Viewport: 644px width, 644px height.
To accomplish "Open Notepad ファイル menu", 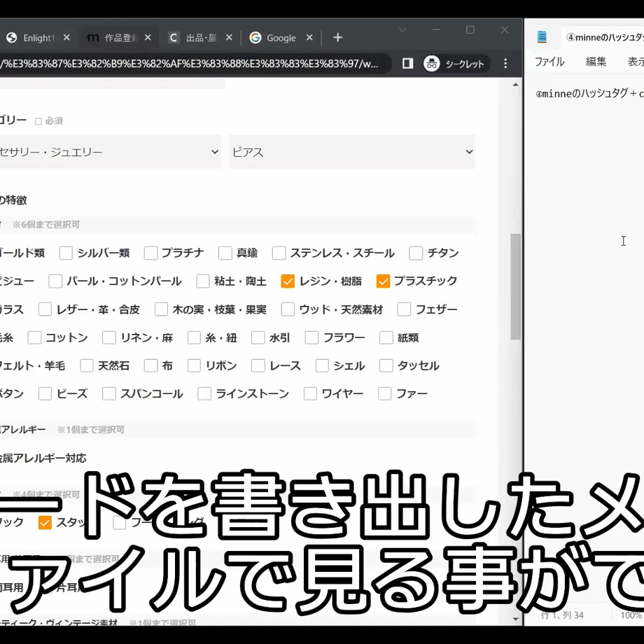I will coord(549,62).
